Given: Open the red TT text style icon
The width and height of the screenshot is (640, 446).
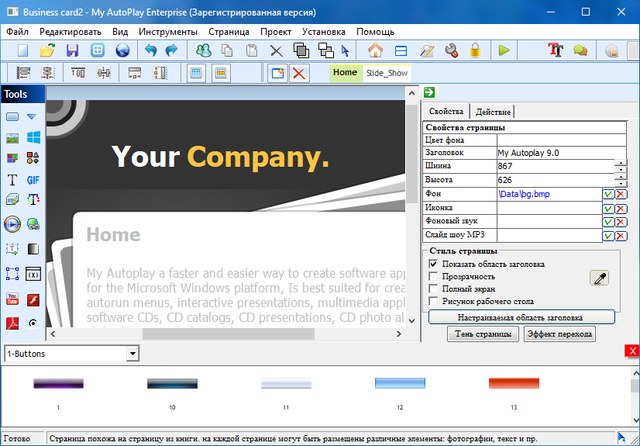Looking at the screenshot, I should point(556,50).
